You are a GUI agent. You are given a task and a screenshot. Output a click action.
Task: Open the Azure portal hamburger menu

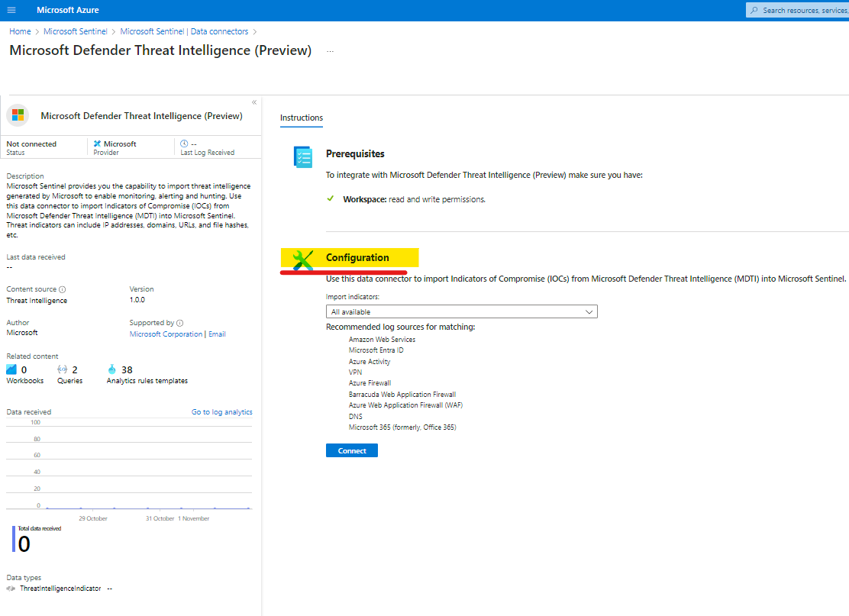[x=11, y=10]
